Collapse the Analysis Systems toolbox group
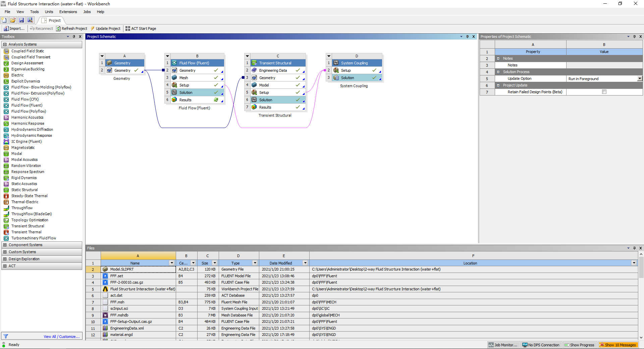 [5, 44]
